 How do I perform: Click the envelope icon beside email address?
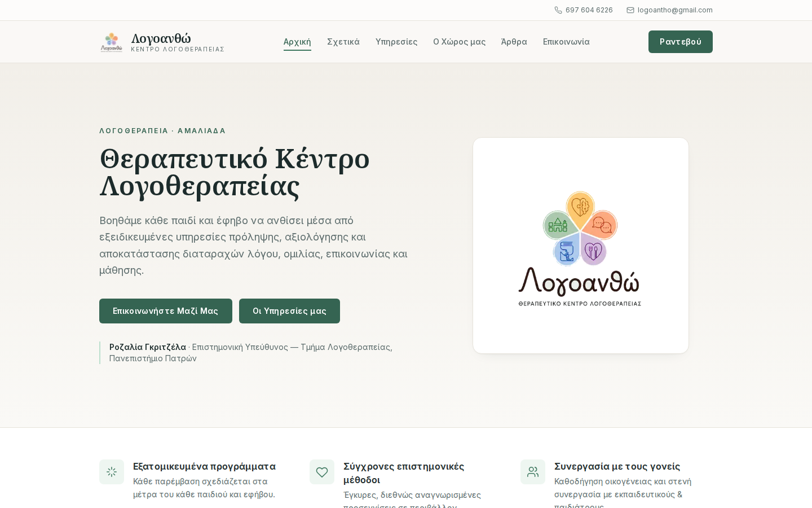(630, 10)
